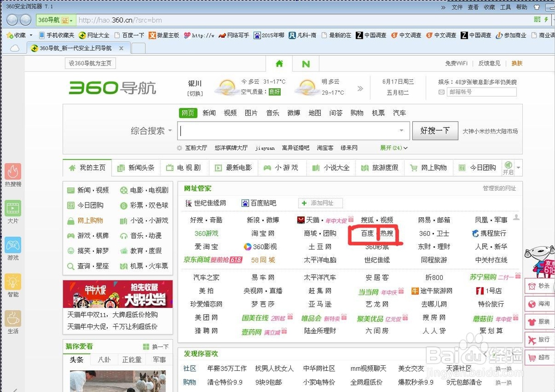
Task: Click the skin shirt icon in title bar
Action: [x=537, y=7]
